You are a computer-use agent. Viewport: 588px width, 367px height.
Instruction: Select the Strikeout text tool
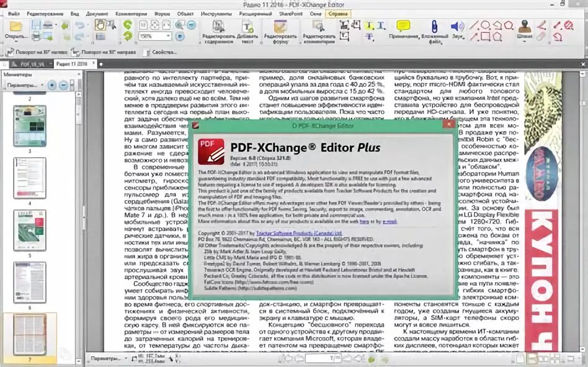[x=370, y=37]
